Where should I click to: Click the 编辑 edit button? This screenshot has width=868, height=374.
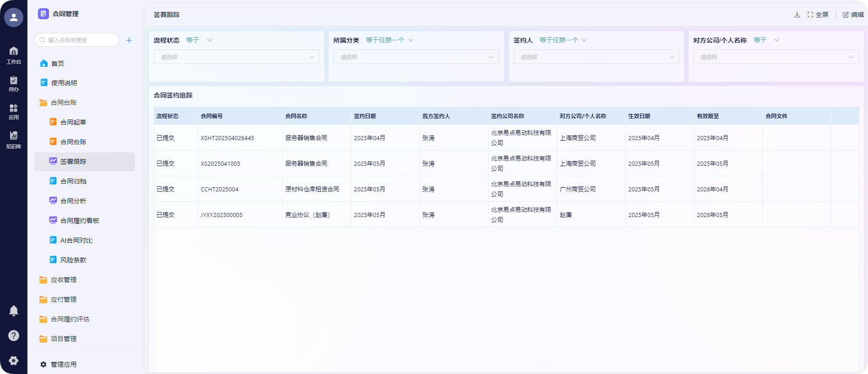pyautogui.click(x=853, y=15)
